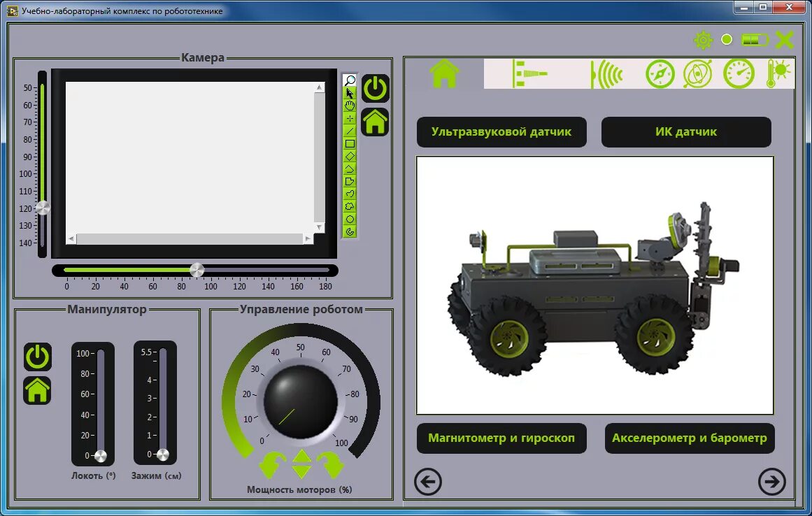Click the camera horizontal pan slider handle
812x516 pixels.
pos(197,270)
